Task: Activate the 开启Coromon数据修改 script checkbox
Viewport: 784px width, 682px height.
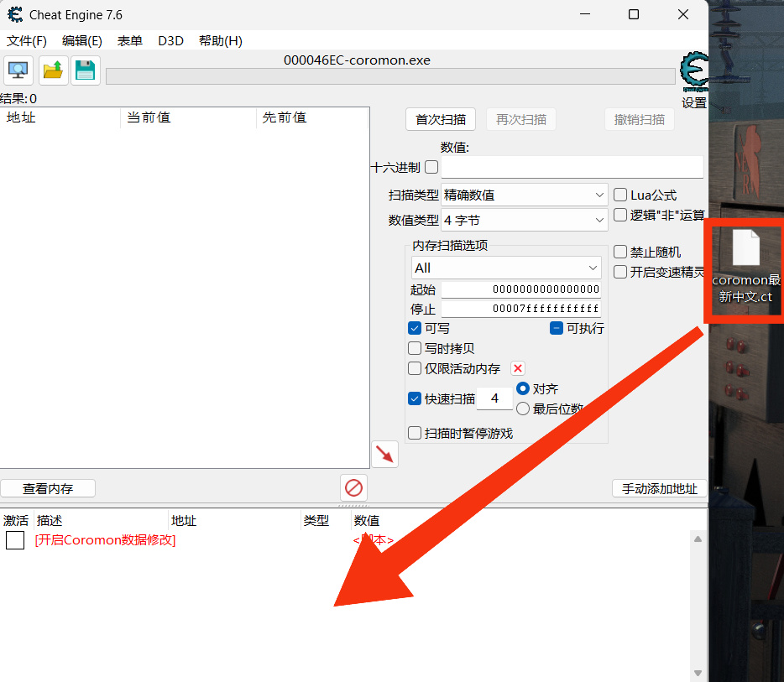Action: (x=15, y=540)
